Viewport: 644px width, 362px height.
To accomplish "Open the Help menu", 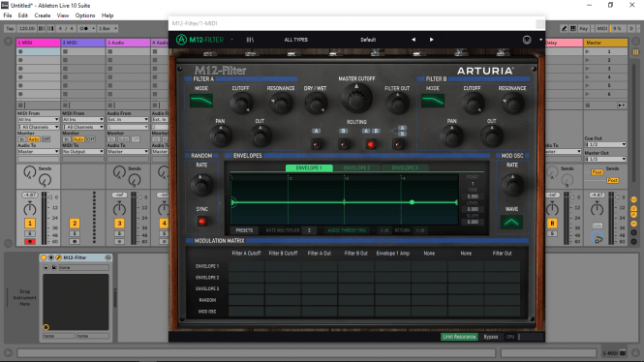I will [x=107, y=15].
